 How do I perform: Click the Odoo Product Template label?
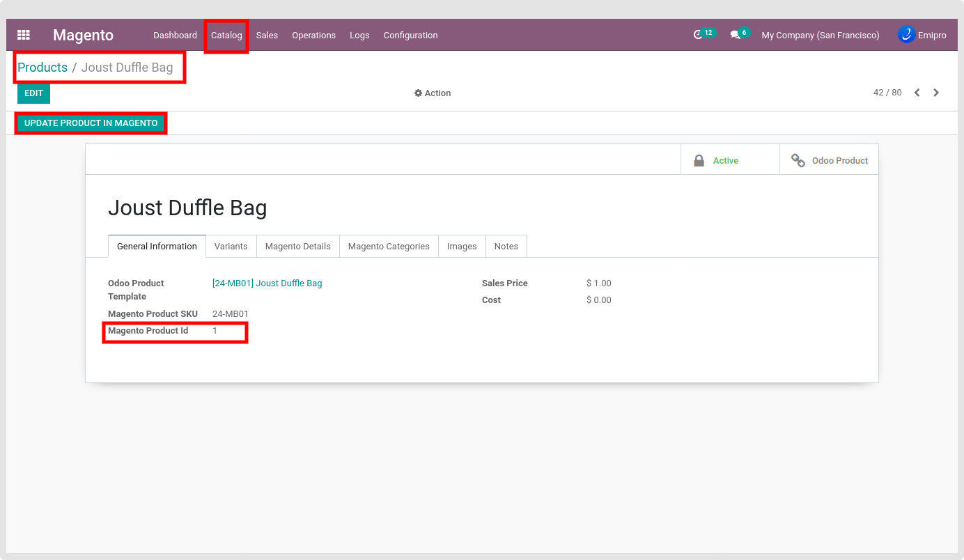point(136,290)
